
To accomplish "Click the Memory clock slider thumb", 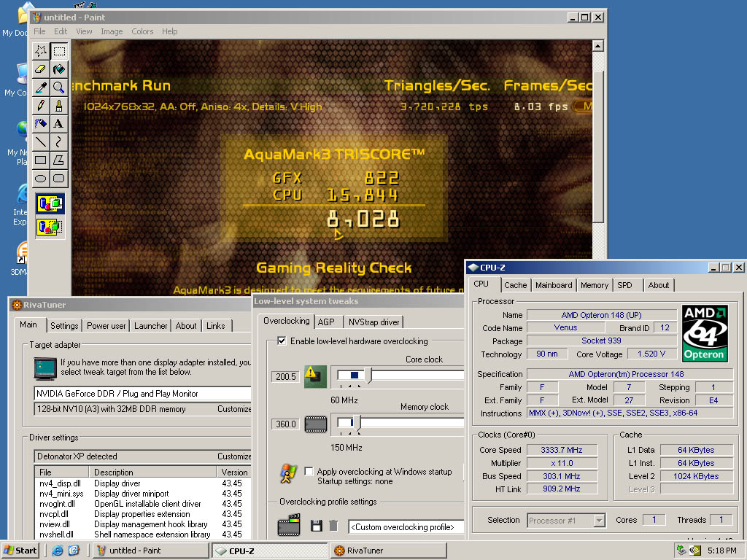I will pyautogui.click(x=357, y=424).
